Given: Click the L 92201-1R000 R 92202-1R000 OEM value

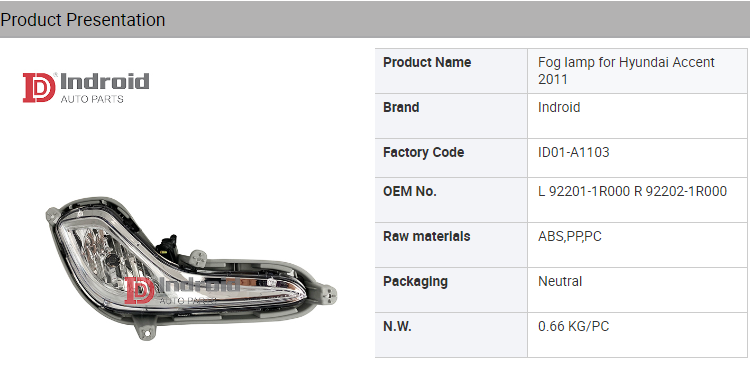Looking at the screenshot, I should pyautogui.click(x=632, y=191).
